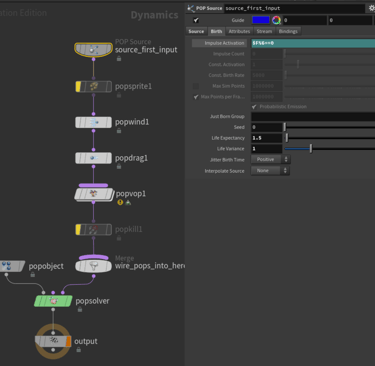Switch to the Source tab

(196, 31)
